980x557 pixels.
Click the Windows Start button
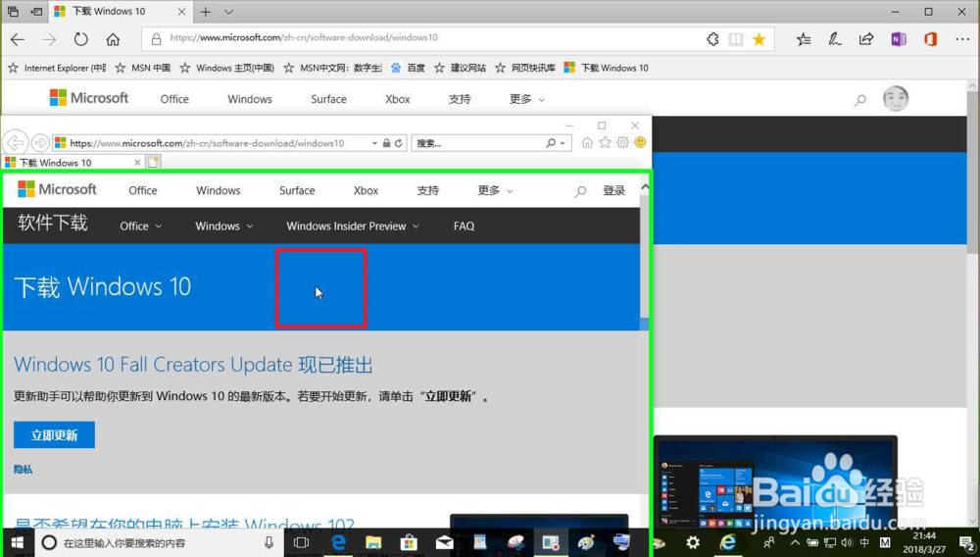[17, 542]
